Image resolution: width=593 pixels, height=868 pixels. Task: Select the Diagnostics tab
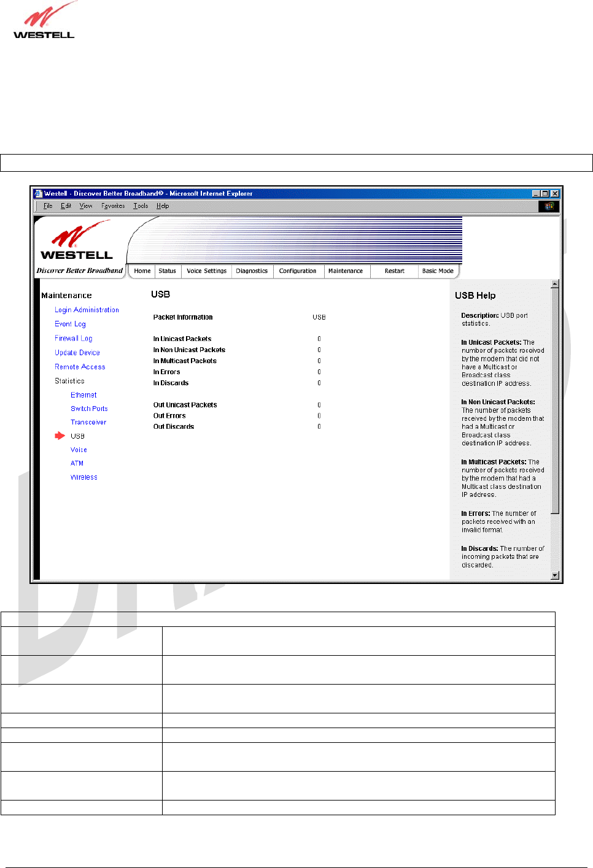point(252,271)
